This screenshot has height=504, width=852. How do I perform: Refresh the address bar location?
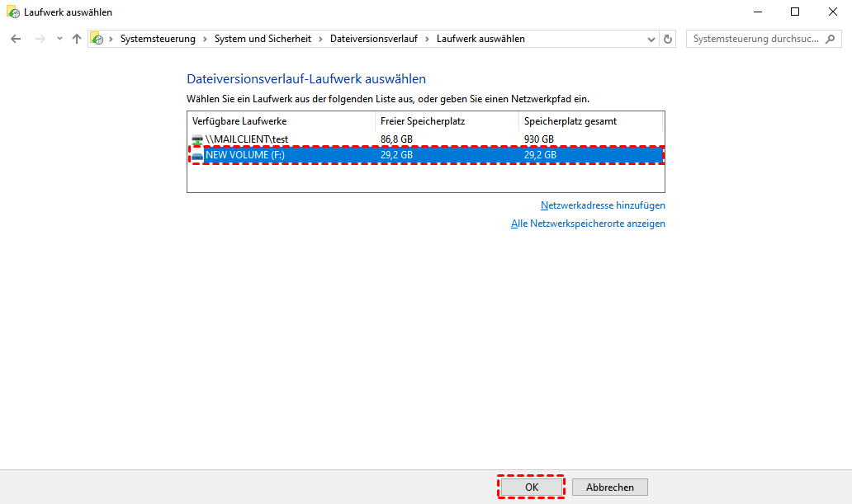(668, 39)
